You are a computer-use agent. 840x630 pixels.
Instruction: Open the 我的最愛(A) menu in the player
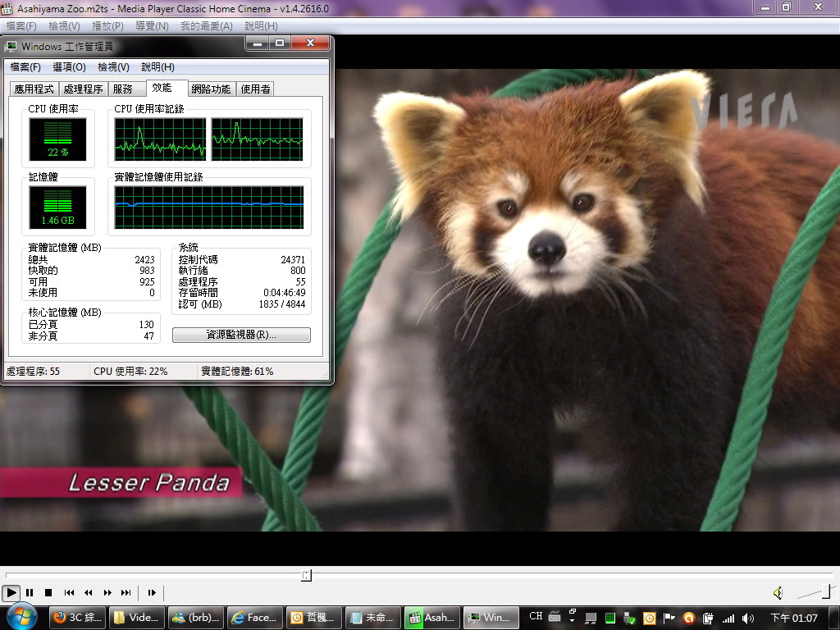[206, 26]
